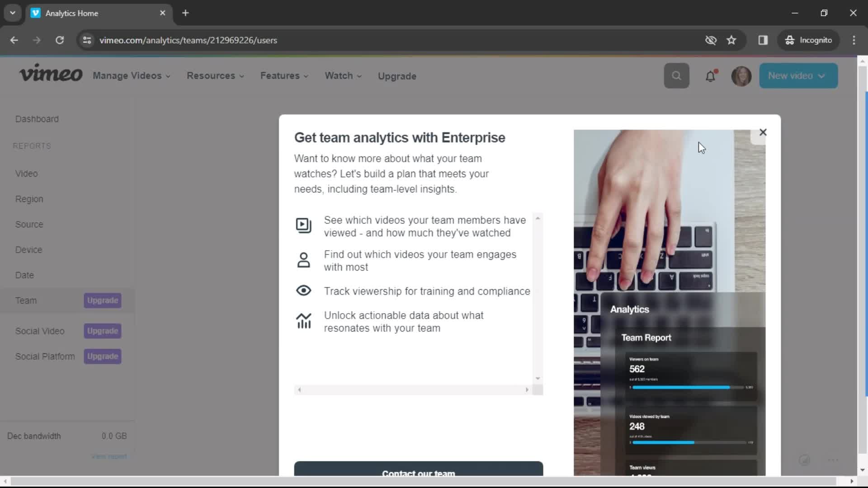Click the search icon in top navbar
The image size is (868, 488).
677,75
